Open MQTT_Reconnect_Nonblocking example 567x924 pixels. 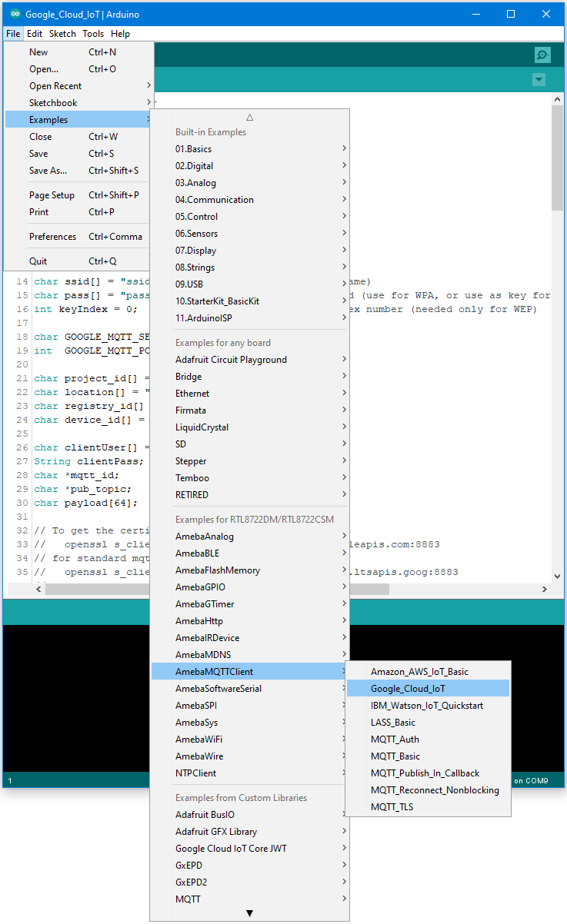(428, 790)
